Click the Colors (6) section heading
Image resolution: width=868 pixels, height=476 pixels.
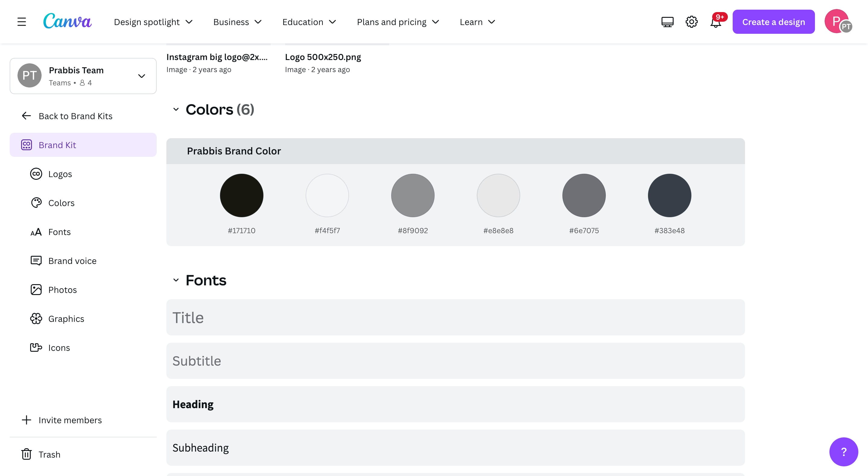[220, 109]
